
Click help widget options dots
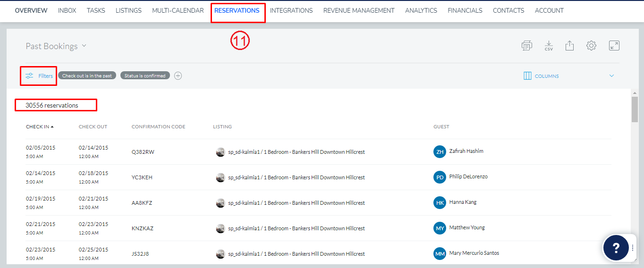click(x=633, y=248)
